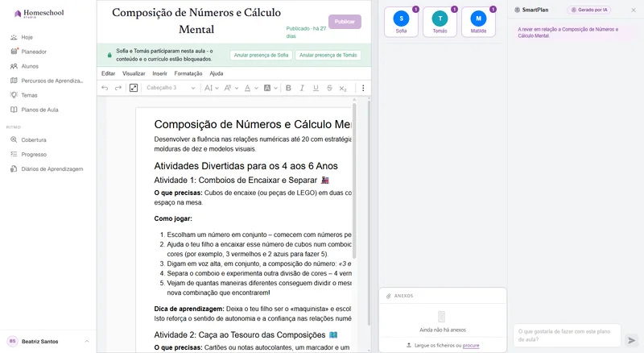Open the Hoje page icon in sidebar
644x353 pixels.
(14, 37)
